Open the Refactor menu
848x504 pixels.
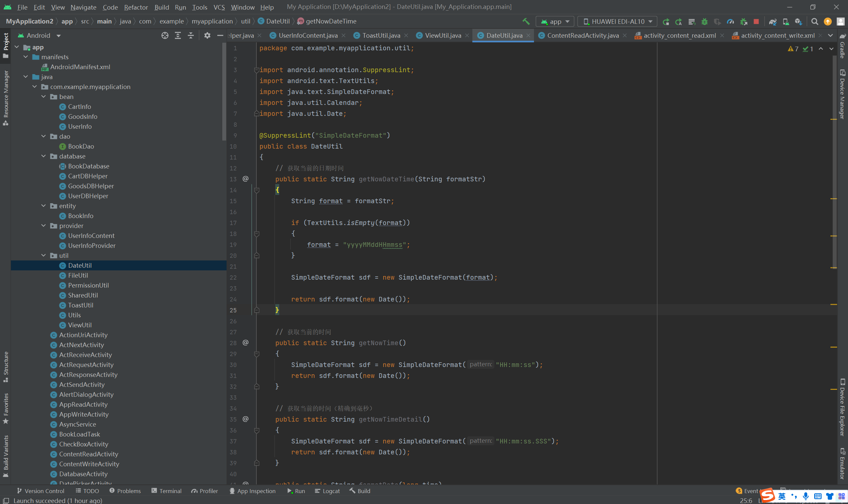coord(135,7)
